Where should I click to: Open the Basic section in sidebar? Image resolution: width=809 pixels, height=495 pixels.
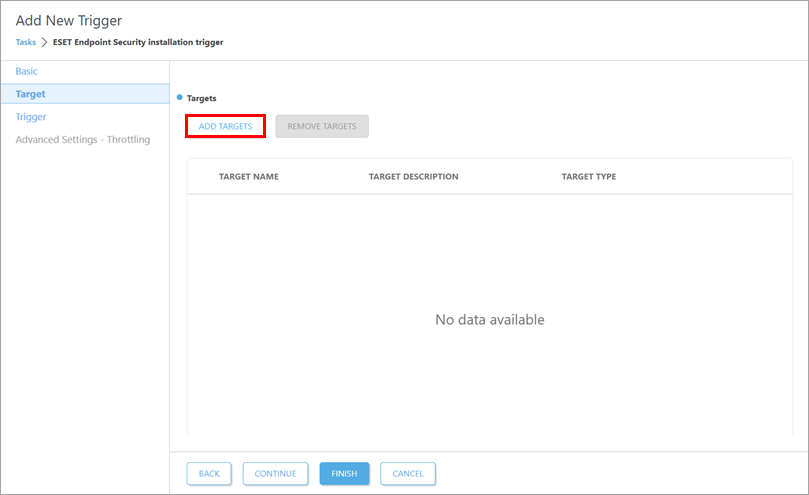(27, 72)
